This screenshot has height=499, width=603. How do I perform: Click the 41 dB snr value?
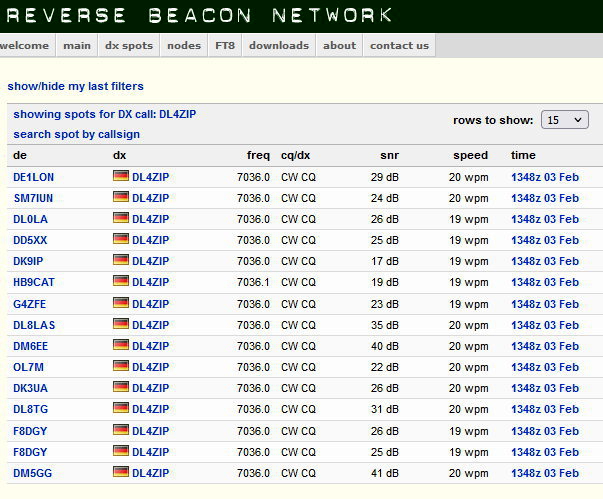385,473
